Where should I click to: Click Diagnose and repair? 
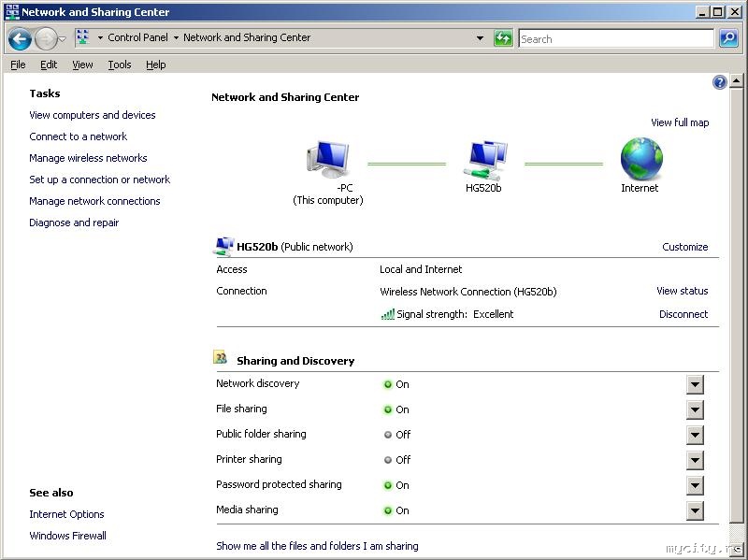click(x=74, y=223)
